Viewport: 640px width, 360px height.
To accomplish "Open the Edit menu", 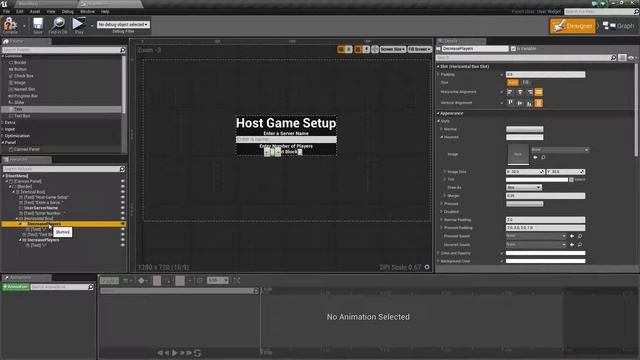I will pos(20,11).
